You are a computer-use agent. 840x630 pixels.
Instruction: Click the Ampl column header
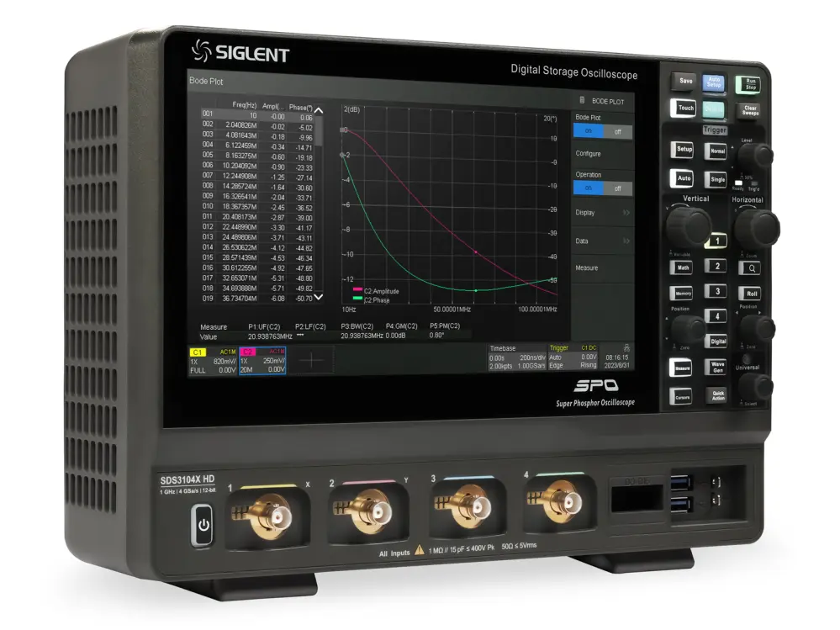coord(272,106)
